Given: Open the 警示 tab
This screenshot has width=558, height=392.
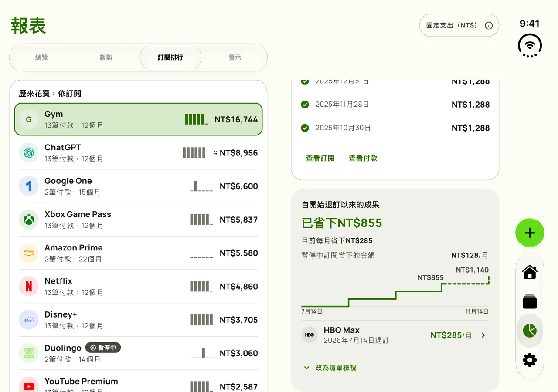Looking at the screenshot, I should 235,57.
